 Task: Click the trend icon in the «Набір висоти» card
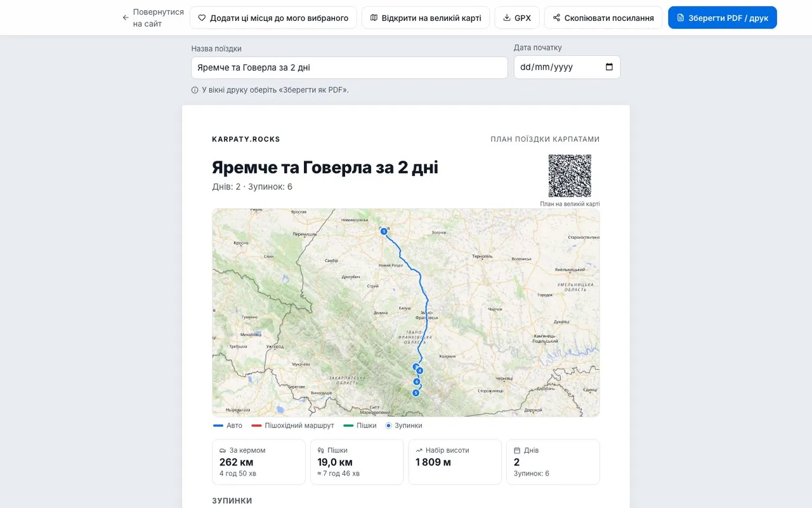[419, 450]
